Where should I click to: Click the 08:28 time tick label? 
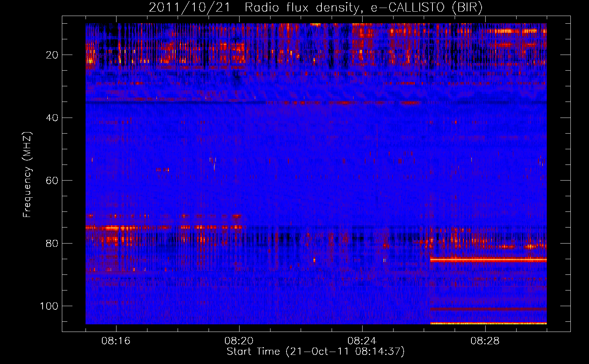(485, 341)
